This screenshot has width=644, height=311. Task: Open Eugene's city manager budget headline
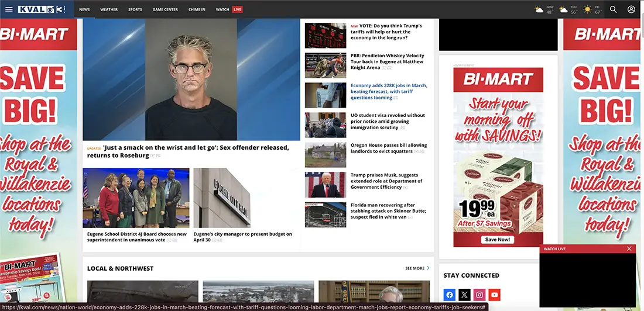pyautogui.click(x=243, y=237)
